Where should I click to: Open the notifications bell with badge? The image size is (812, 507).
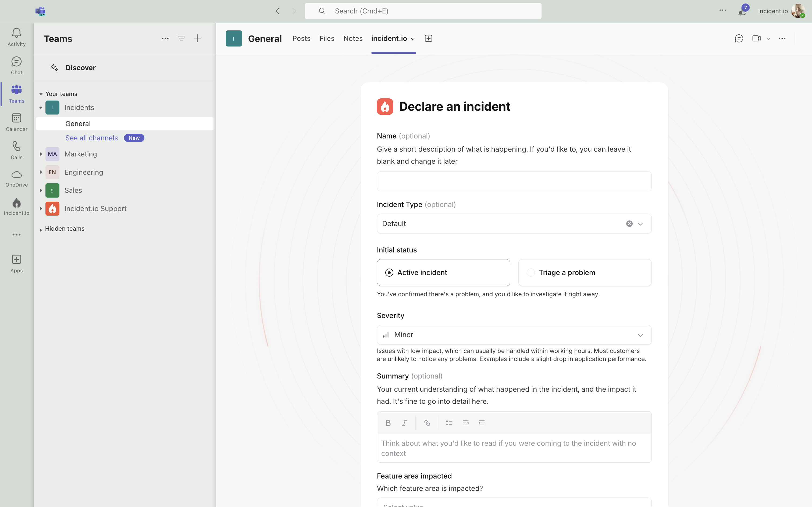[x=742, y=11]
